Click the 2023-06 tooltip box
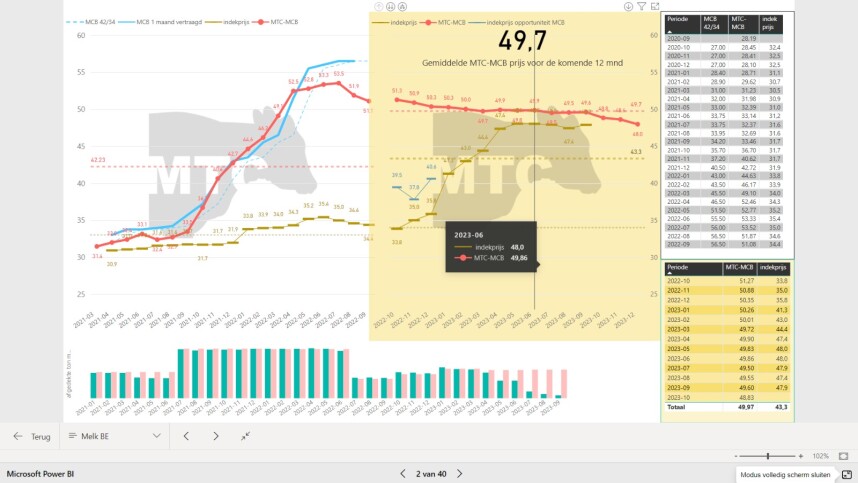This screenshot has height=483, width=858. pyautogui.click(x=491, y=247)
